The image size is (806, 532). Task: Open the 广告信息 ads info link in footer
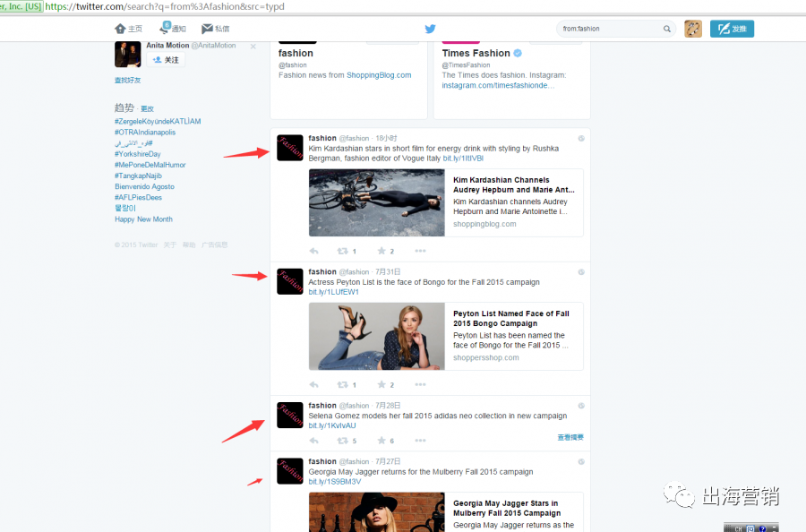(214, 245)
